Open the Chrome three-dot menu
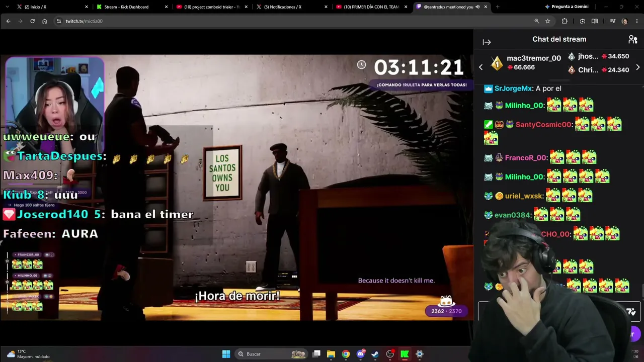This screenshot has height=362, width=644. (637, 21)
